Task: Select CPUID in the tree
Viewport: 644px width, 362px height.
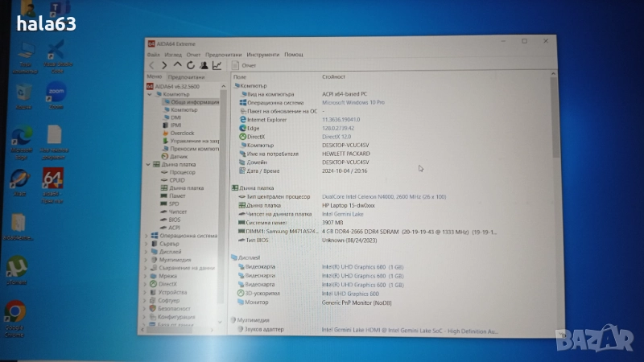Action: (177, 180)
